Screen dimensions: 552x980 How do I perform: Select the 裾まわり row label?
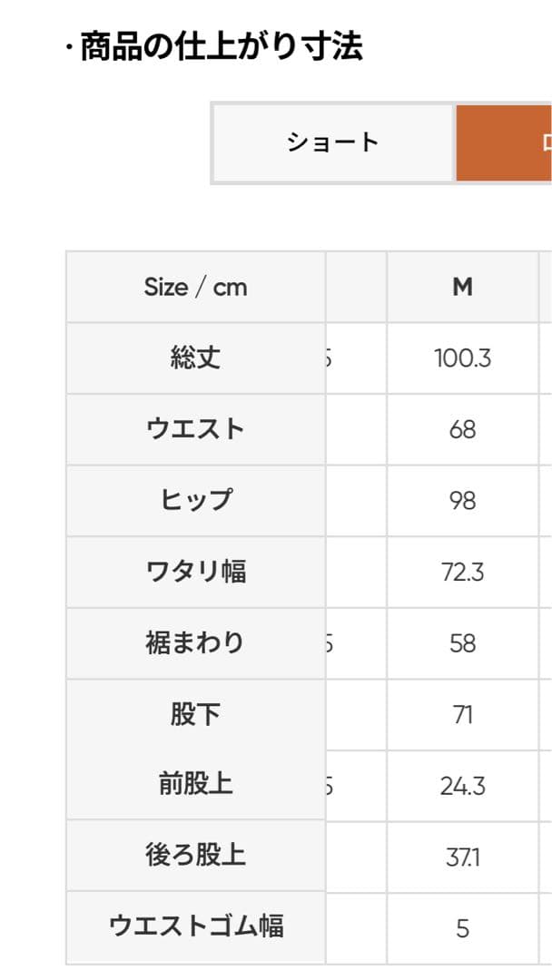click(x=194, y=642)
